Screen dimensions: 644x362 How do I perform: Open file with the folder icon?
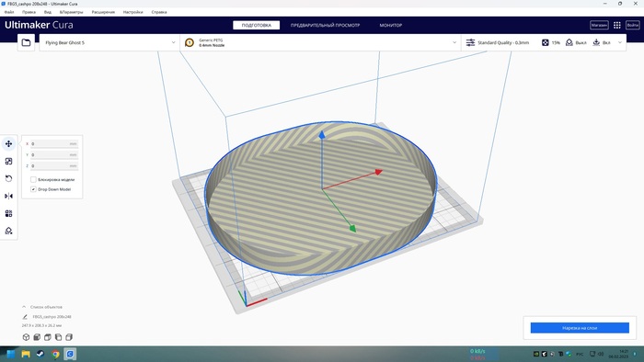point(26,42)
